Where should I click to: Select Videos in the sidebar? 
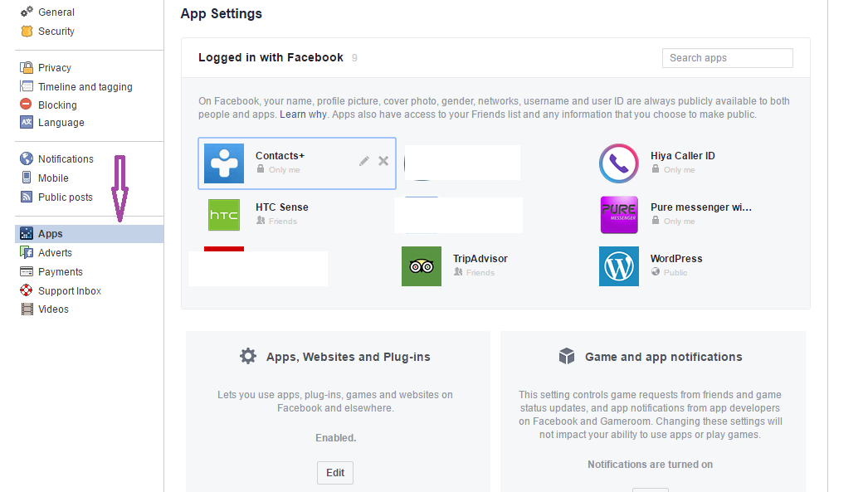click(53, 309)
